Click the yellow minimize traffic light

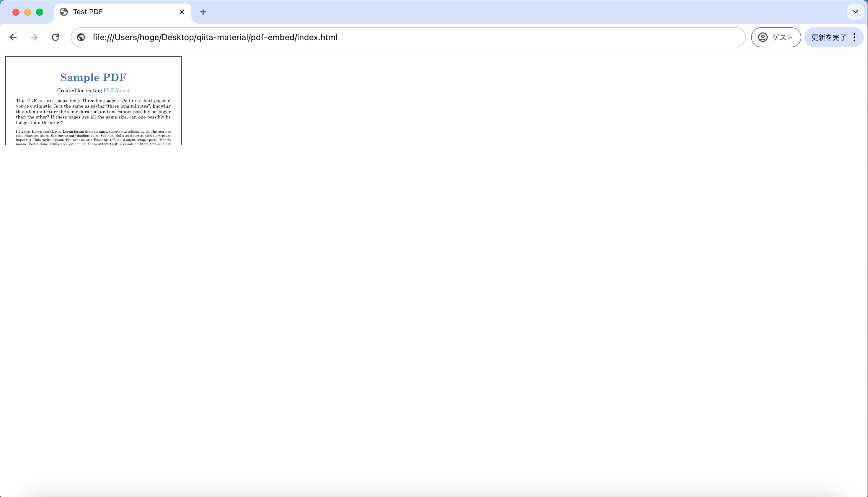coord(28,12)
